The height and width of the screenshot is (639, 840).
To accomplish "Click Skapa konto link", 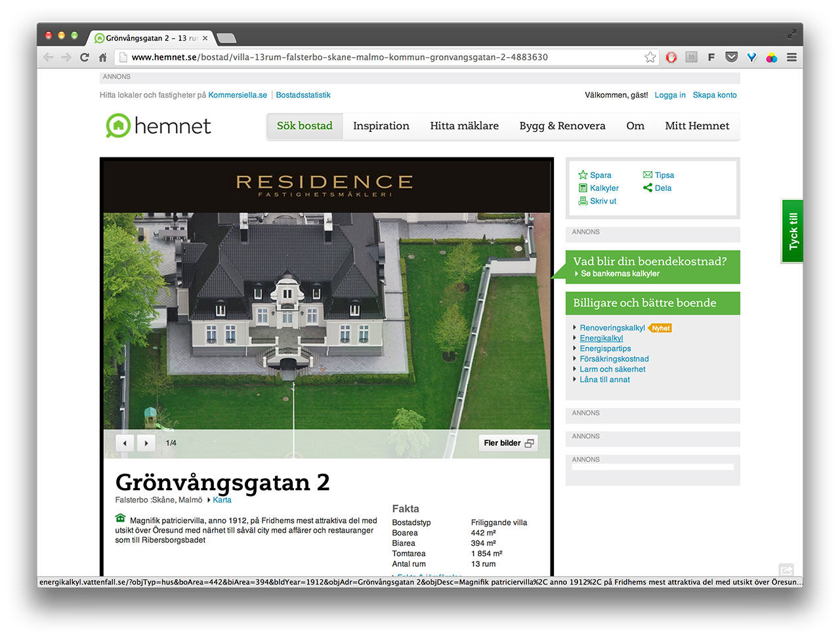I will click(715, 95).
